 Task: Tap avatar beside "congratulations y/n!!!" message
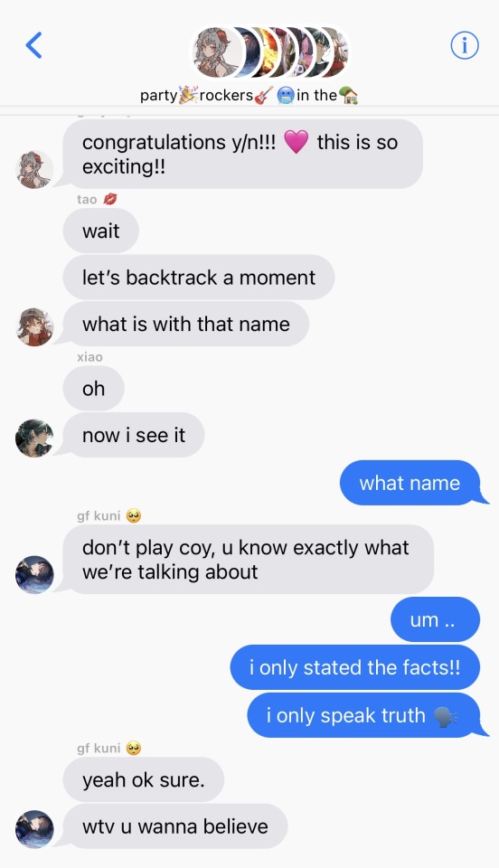pos(34,169)
